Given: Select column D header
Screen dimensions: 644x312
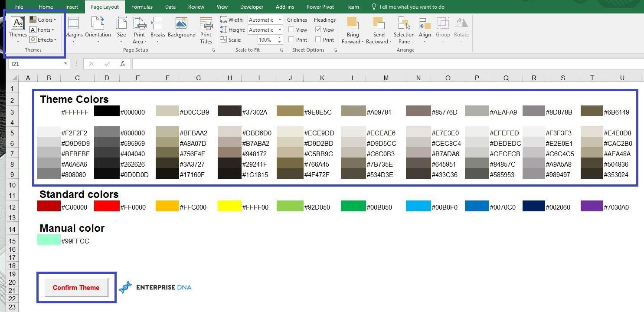Looking at the screenshot, I should pyautogui.click(x=107, y=78).
